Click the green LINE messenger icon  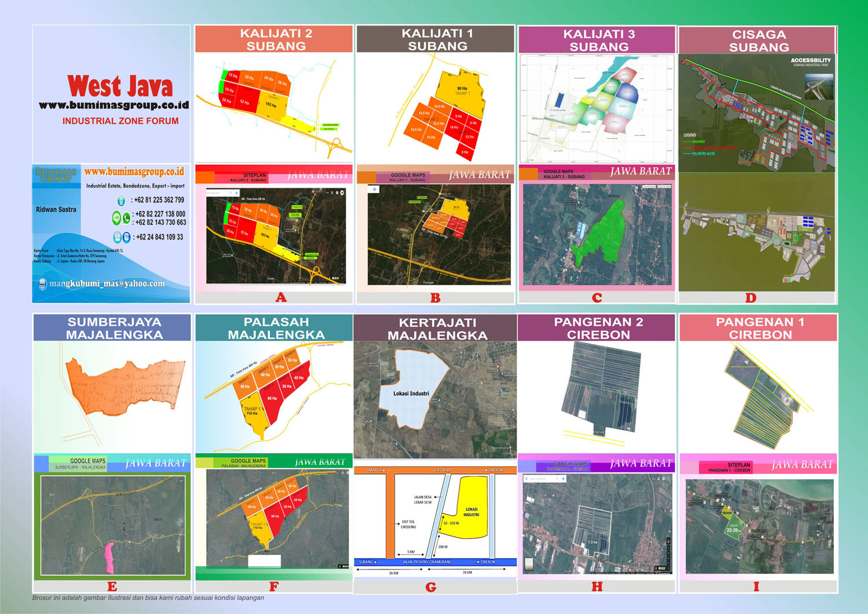(116, 218)
